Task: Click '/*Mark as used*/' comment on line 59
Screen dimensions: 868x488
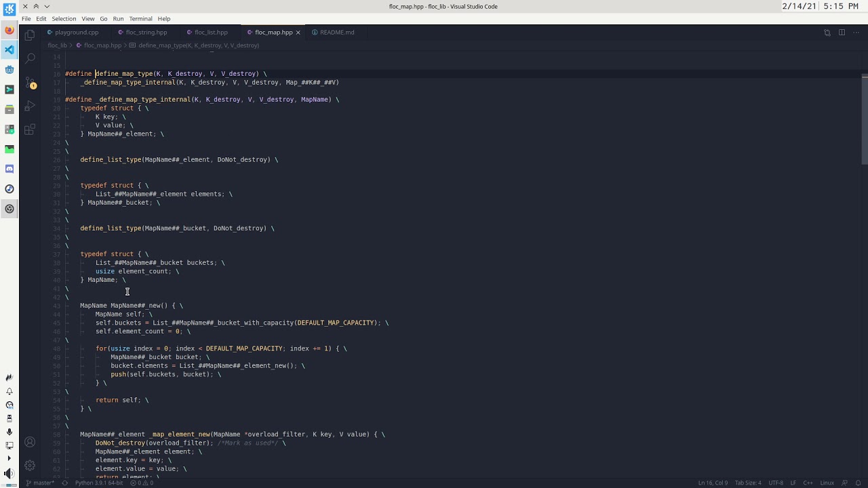Action: tap(248, 443)
